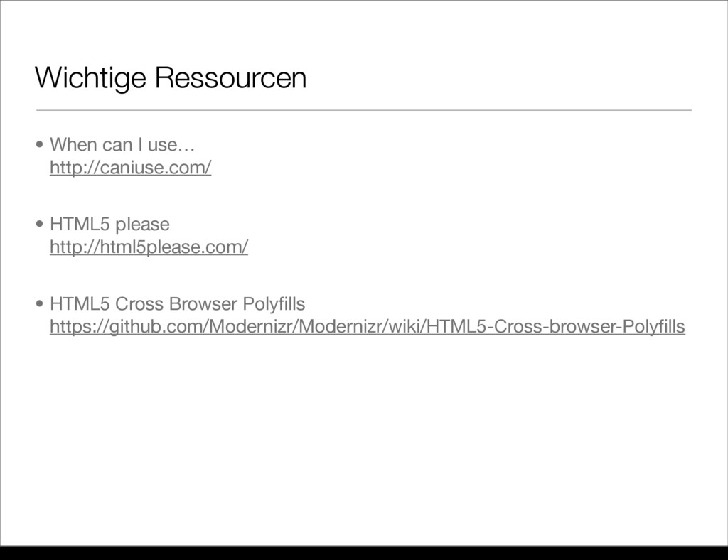This screenshot has height=560, width=728.
Task: Click the 'HTML5 please' bullet heading
Action: [x=109, y=225]
